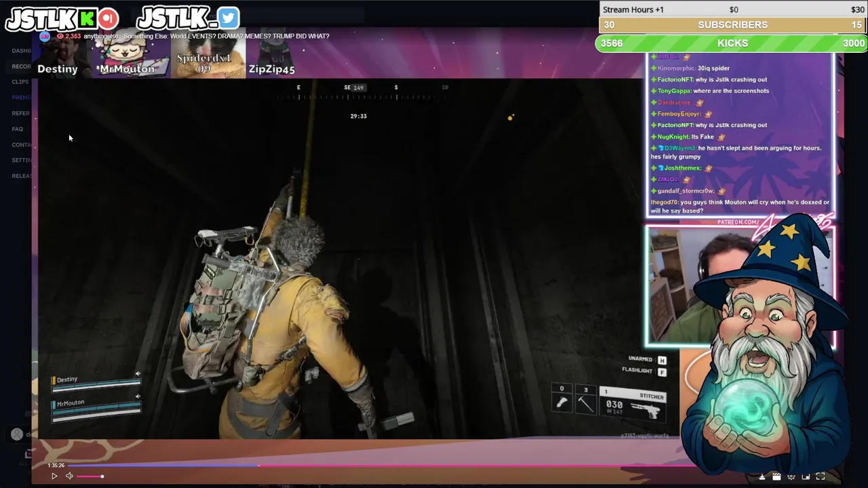Click chat username 'Kinomorphic'

(x=676, y=68)
